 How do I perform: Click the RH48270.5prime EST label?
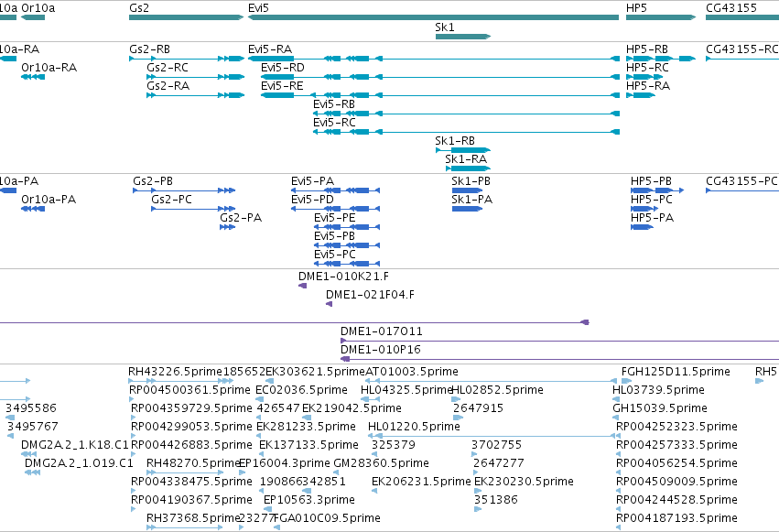click(x=194, y=464)
